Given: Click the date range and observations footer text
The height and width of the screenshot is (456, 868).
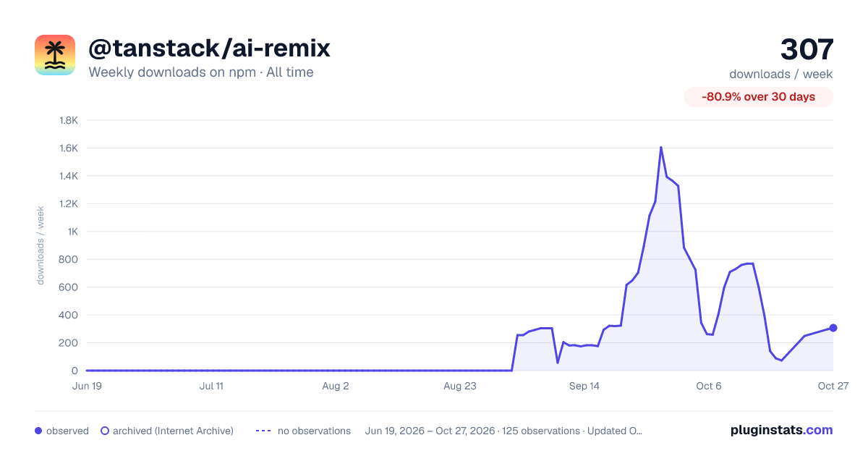Looking at the screenshot, I should click(504, 431).
